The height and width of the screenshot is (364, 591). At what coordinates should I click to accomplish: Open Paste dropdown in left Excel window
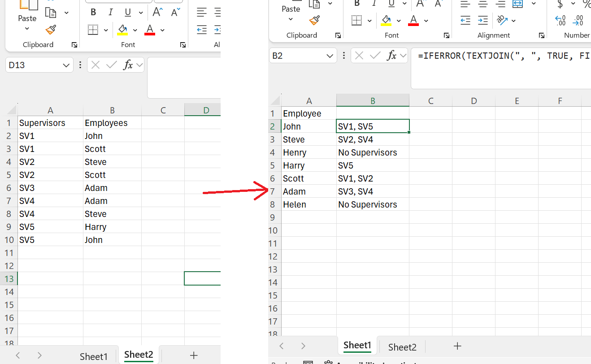pos(27,29)
